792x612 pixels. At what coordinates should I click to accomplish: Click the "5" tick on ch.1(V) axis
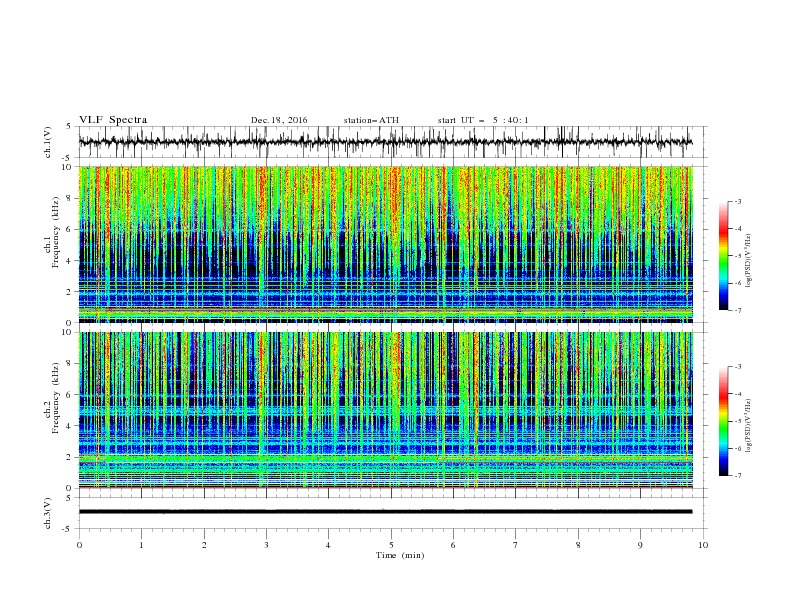point(70,127)
